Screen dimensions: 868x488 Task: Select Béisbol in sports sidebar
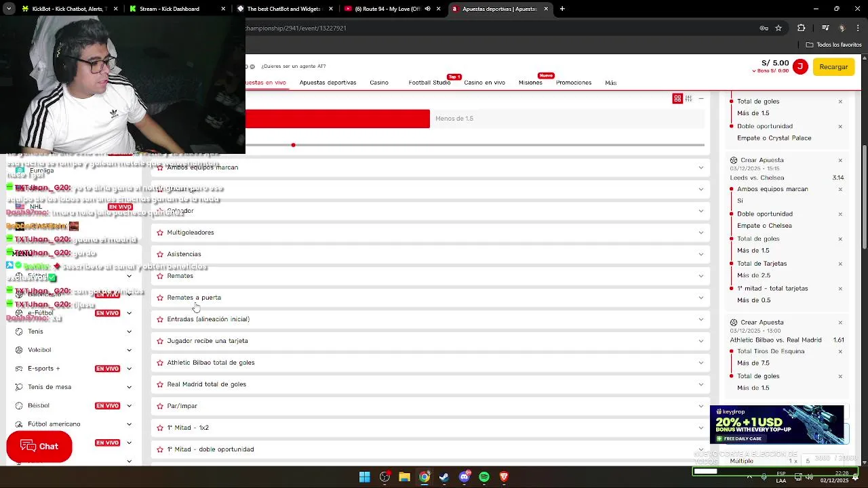tap(39, 405)
